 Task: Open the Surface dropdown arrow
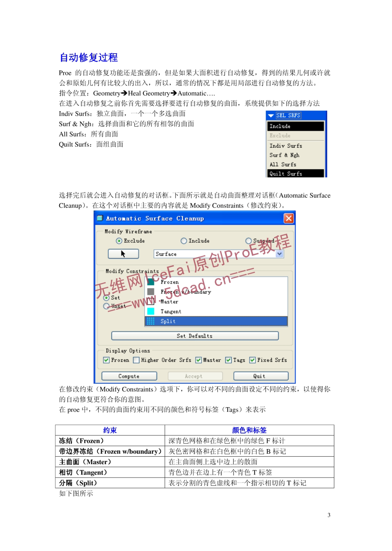click(279, 254)
